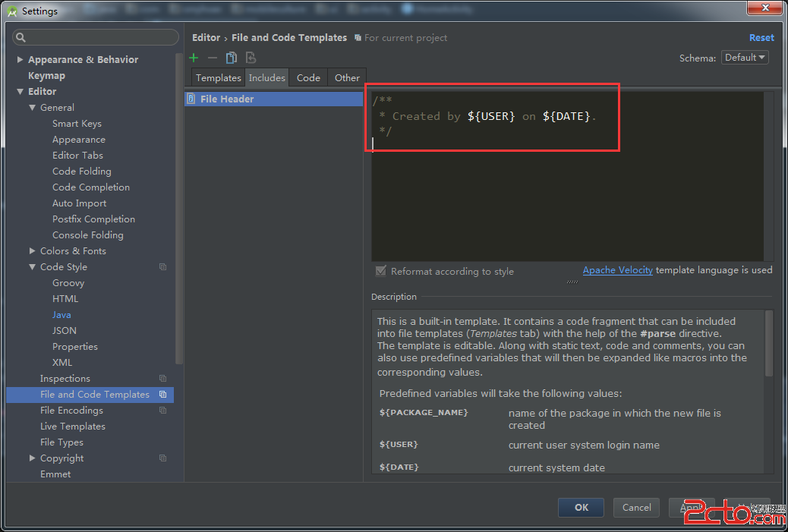Open the Apache Velocity link
This screenshot has height=532, width=788.
click(618, 270)
